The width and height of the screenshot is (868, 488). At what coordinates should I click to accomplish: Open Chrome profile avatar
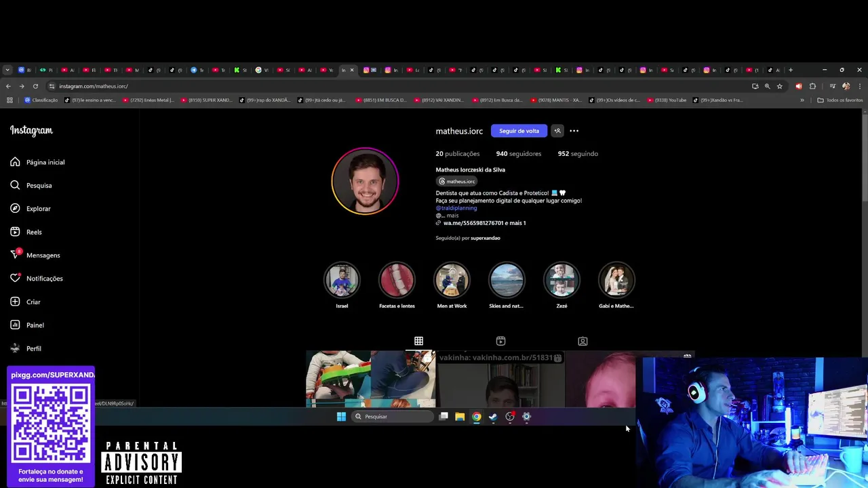pyautogui.click(x=846, y=86)
